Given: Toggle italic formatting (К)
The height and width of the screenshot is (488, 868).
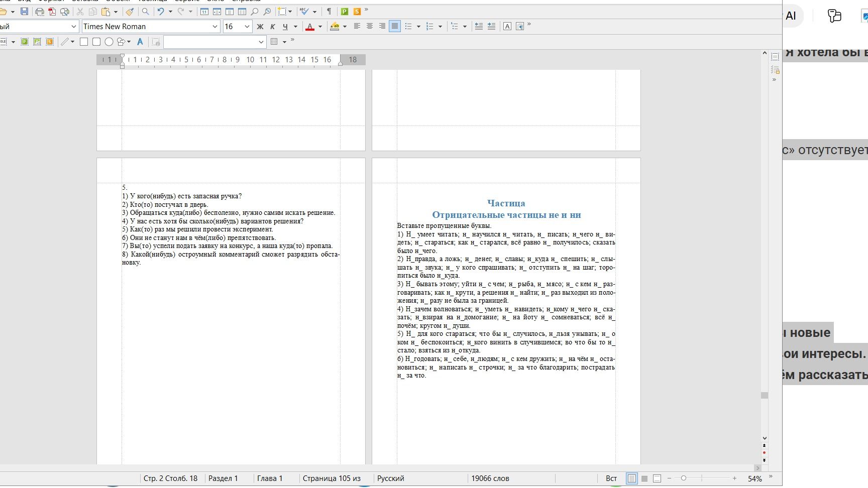Looking at the screenshot, I should [273, 26].
